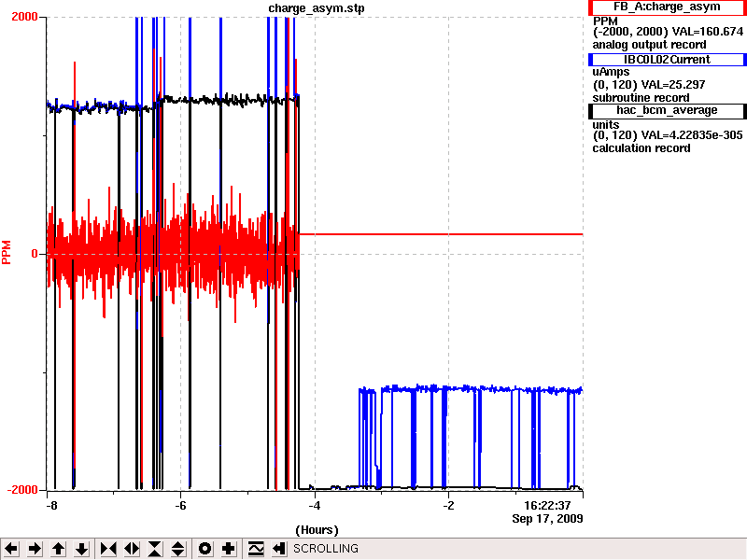
Task: Select the hac_bcm_average legend entry
Action: pos(667,111)
